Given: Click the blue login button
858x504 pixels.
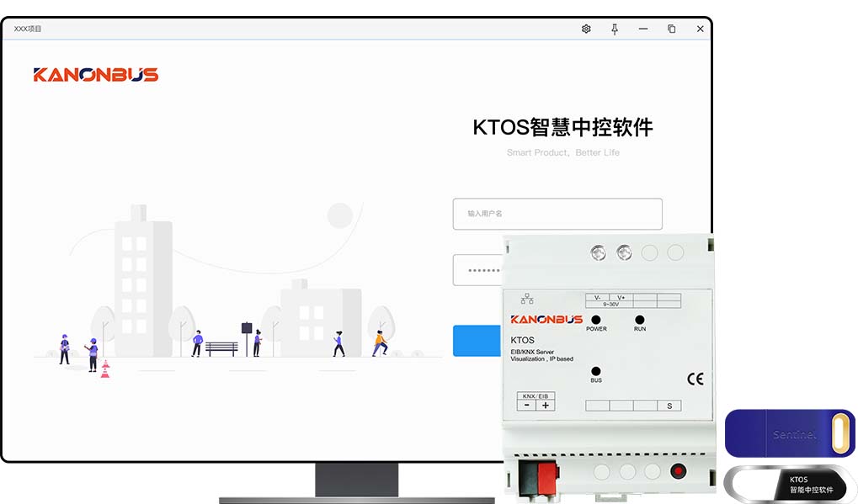Looking at the screenshot, I should point(477,341).
